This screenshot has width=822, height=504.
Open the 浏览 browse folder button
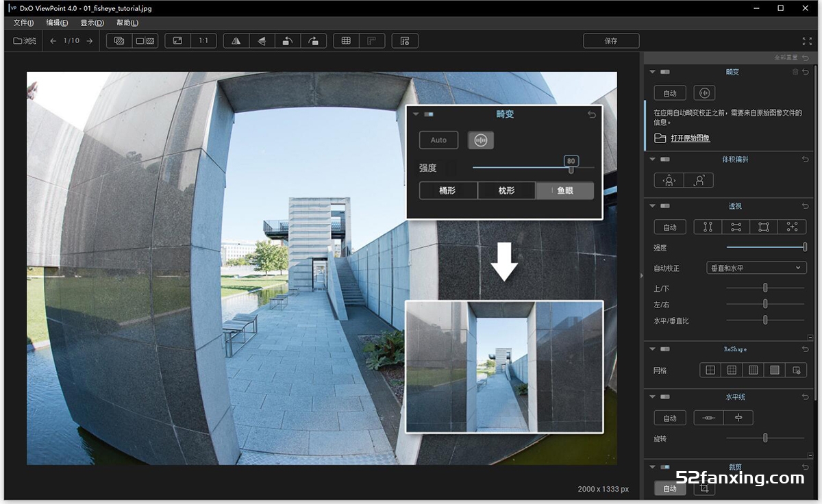tap(25, 41)
